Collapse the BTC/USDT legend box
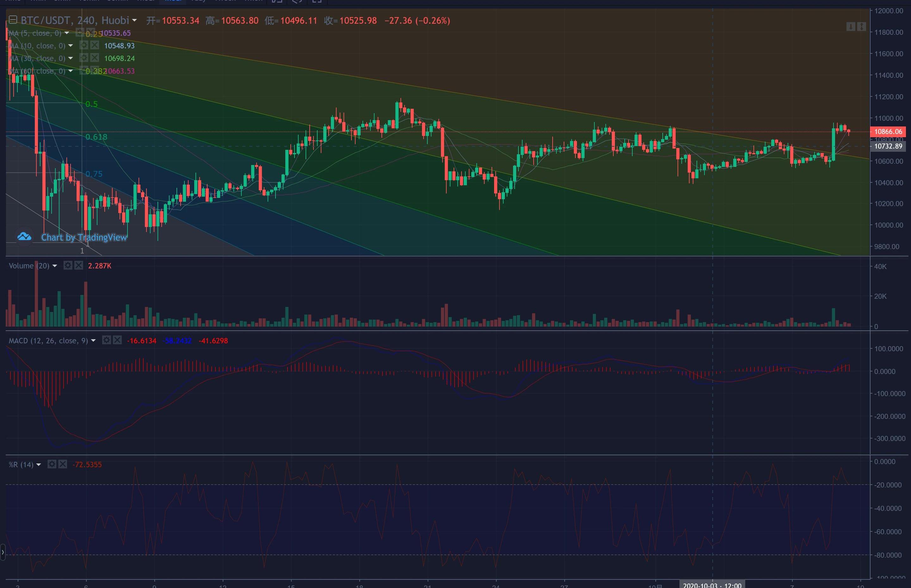The height and width of the screenshot is (588, 911). (13, 20)
